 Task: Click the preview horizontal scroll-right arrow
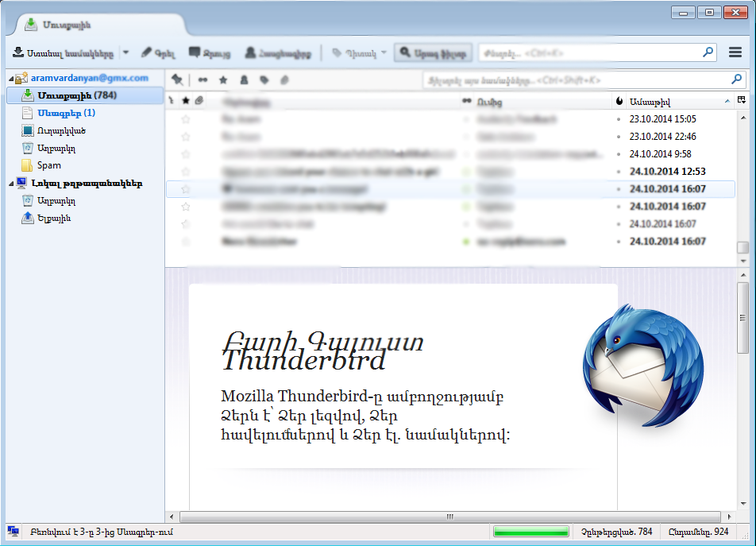tap(729, 517)
